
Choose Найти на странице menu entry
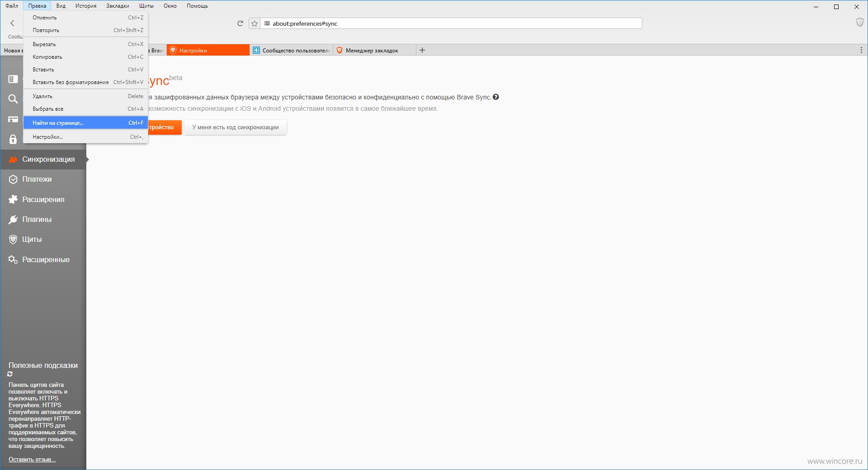86,123
